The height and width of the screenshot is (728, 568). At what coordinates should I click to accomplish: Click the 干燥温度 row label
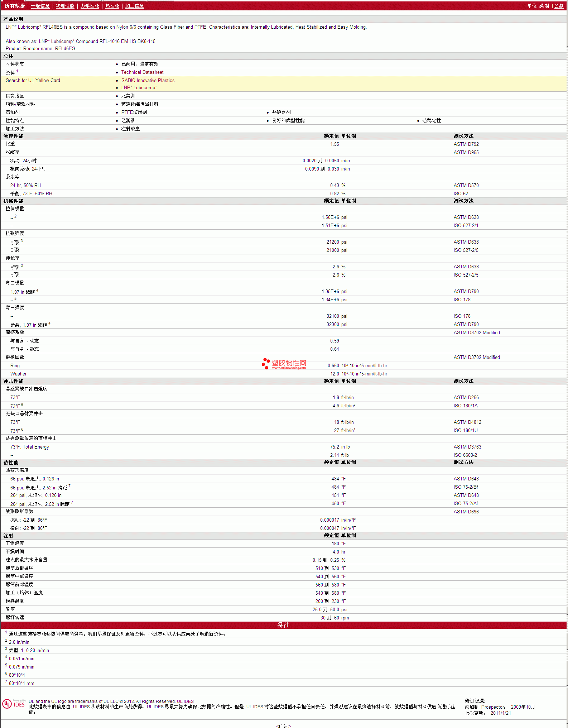point(15,543)
